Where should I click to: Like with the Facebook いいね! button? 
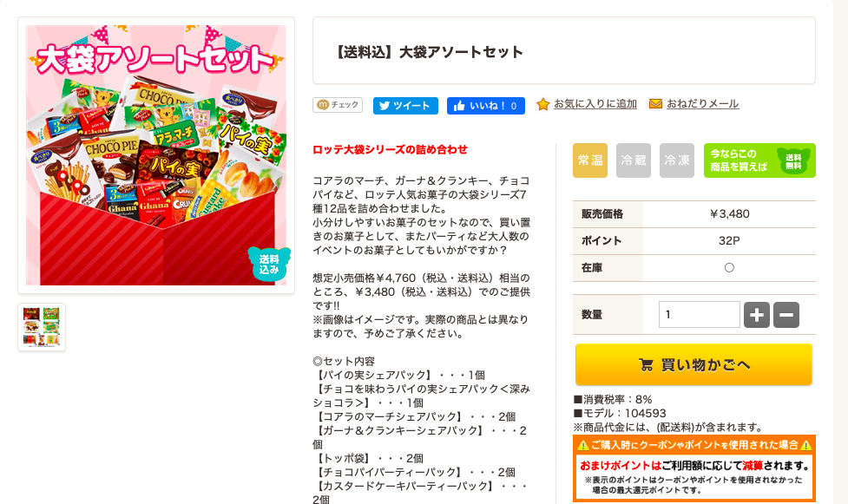pos(486,106)
